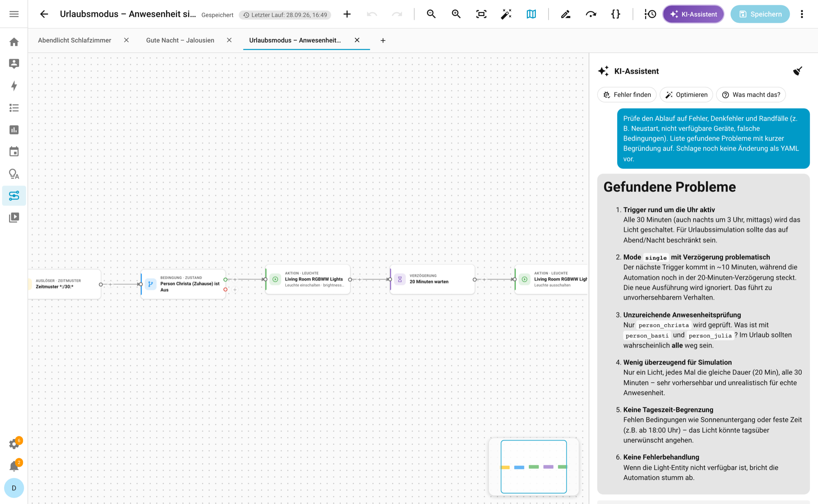Zoom in on the canvas
818x504 pixels.
(456, 14)
